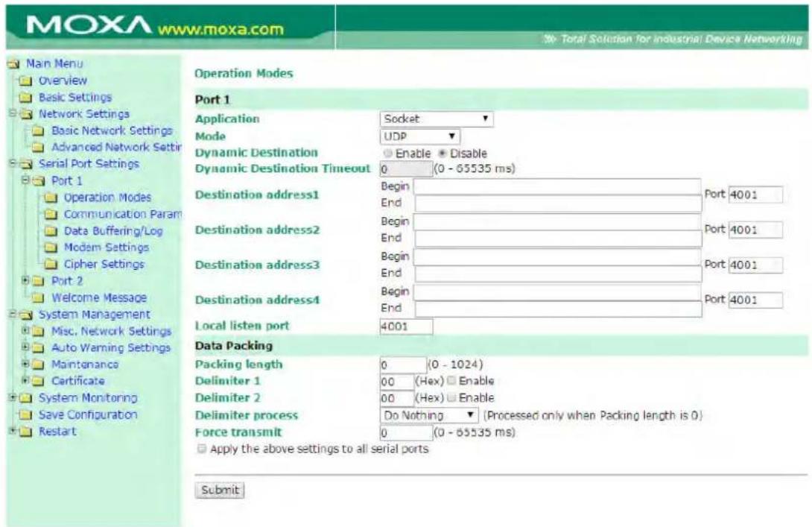Expand the Certificate tree node
812x527 pixels.
pyautogui.click(x=25, y=381)
